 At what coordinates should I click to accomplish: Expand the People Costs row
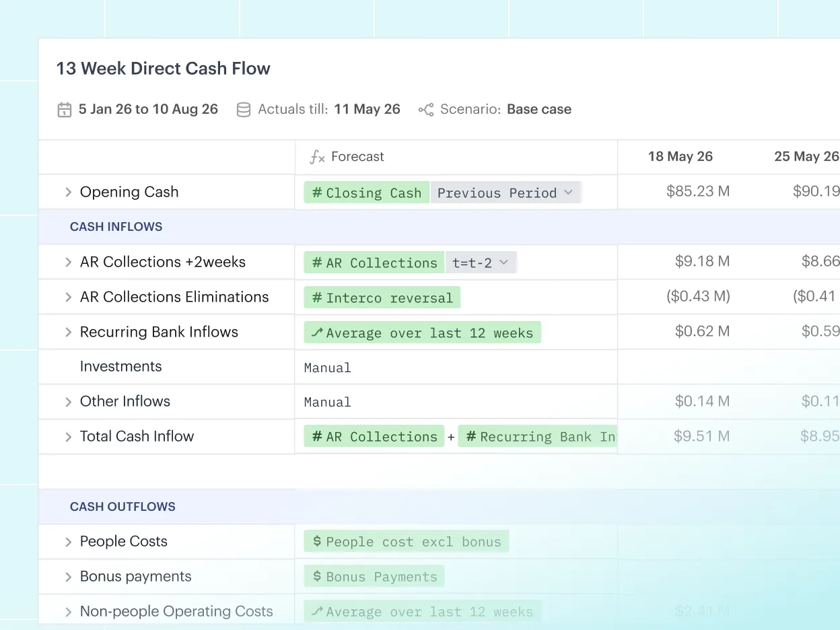[x=68, y=542]
